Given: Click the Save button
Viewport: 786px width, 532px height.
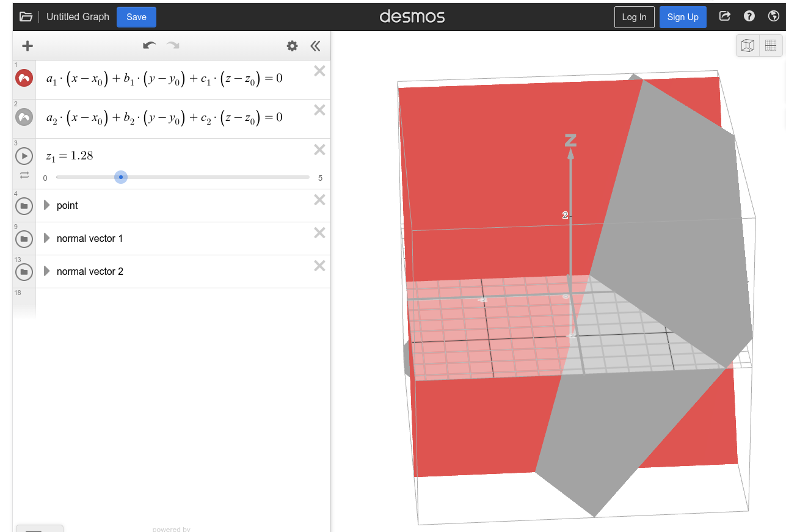Looking at the screenshot, I should click(x=136, y=17).
